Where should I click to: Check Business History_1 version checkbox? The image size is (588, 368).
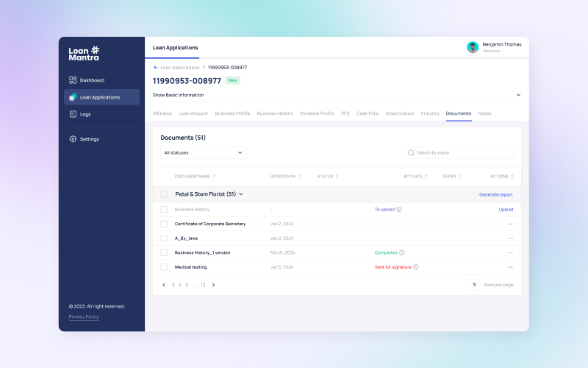click(164, 252)
